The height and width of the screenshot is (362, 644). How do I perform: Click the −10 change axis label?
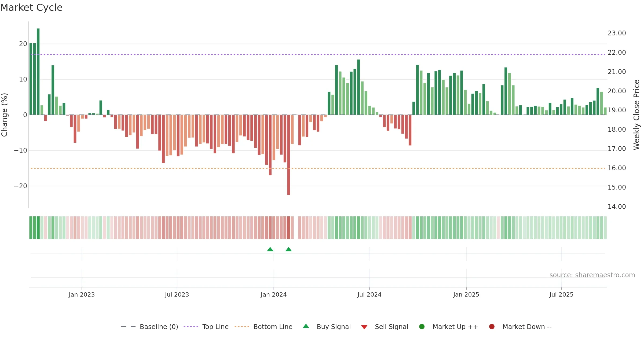(21, 150)
